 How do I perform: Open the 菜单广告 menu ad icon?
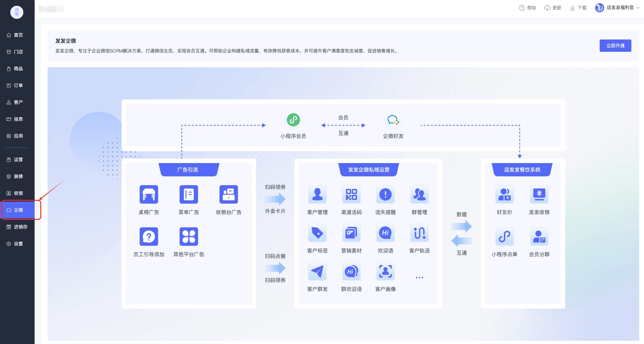pos(189,194)
